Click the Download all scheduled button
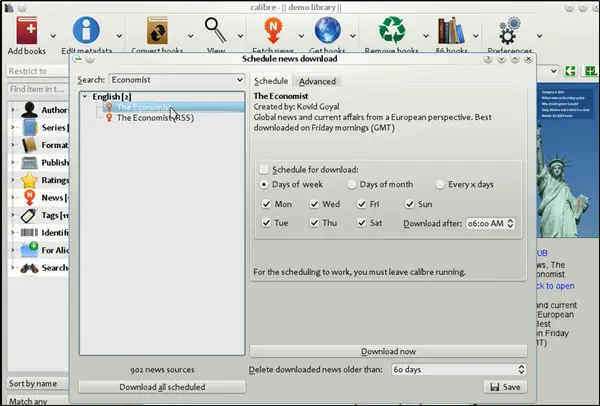This screenshot has height=406, width=600. point(162,387)
